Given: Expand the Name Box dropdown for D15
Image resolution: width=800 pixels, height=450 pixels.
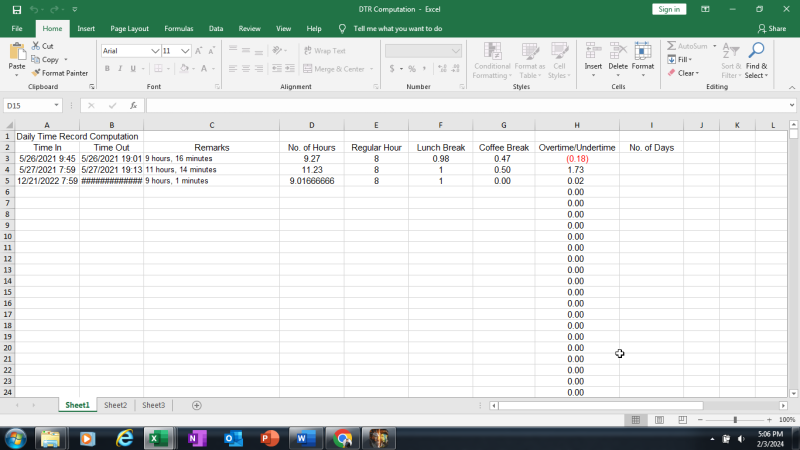Looking at the screenshot, I should point(56,105).
